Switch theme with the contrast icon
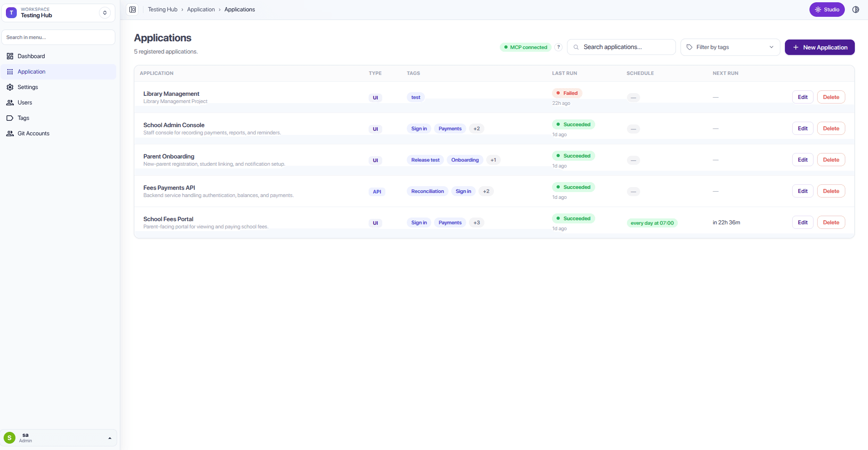The height and width of the screenshot is (450, 868). coord(856,10)
